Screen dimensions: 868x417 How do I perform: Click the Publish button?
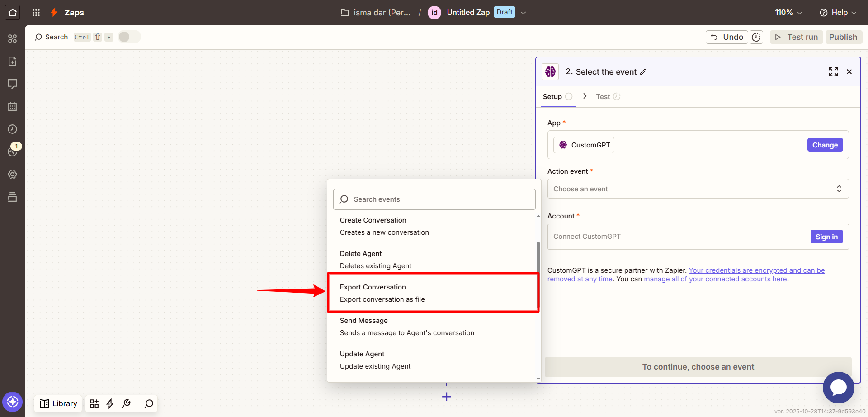pos(843,37)
